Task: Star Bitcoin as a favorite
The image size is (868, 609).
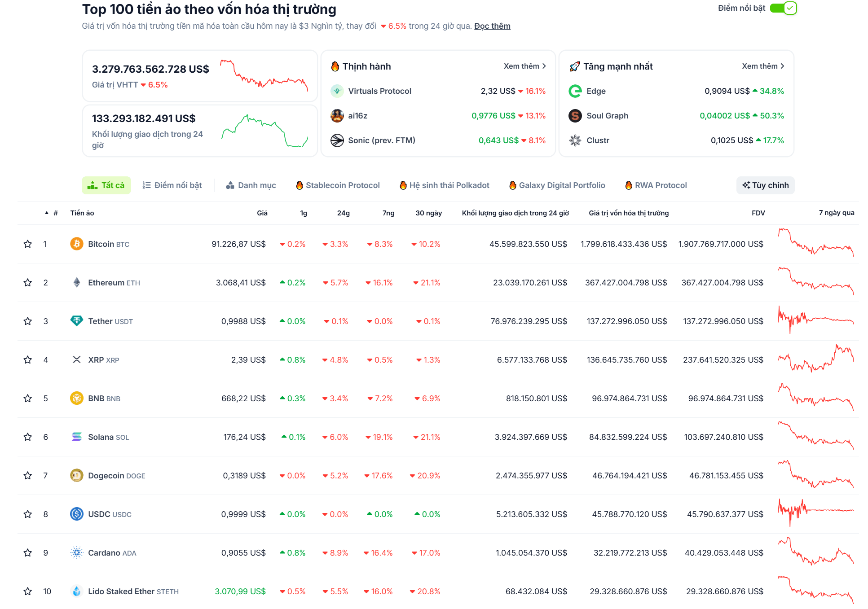Action: (28, 244)
